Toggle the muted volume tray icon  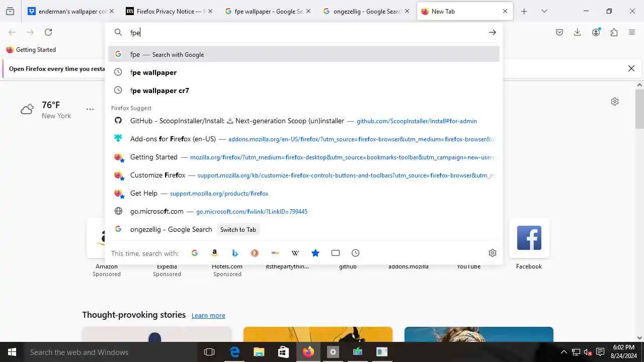(x=588, y=352)
